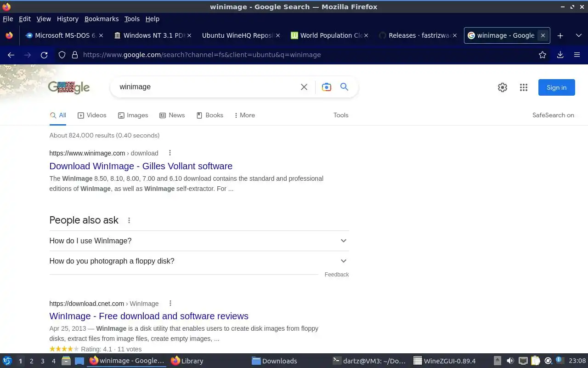Open the volume control in system tray
Screen dimensions: 588x368
click(510, 361)
